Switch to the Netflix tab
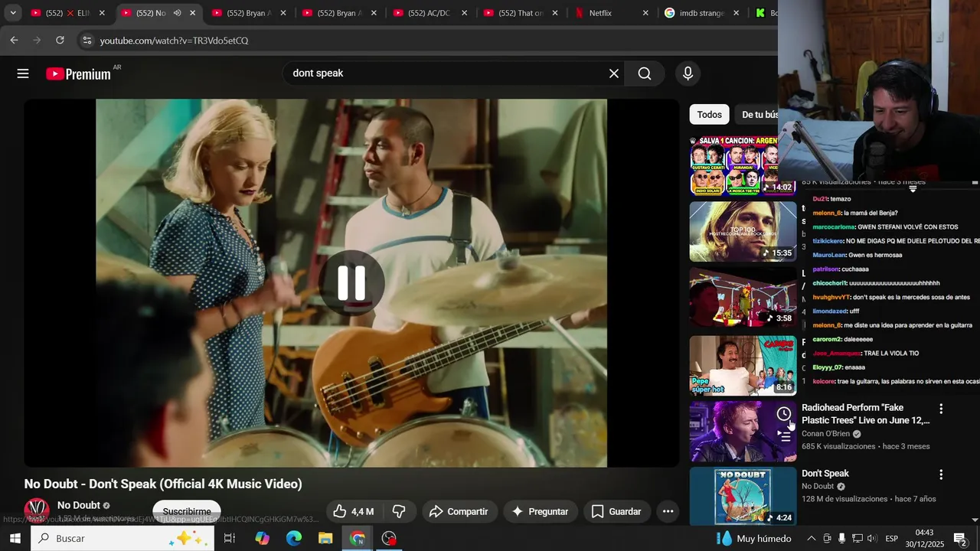The width and height of the screenshot is (980, 551). (x=611, y=13)
